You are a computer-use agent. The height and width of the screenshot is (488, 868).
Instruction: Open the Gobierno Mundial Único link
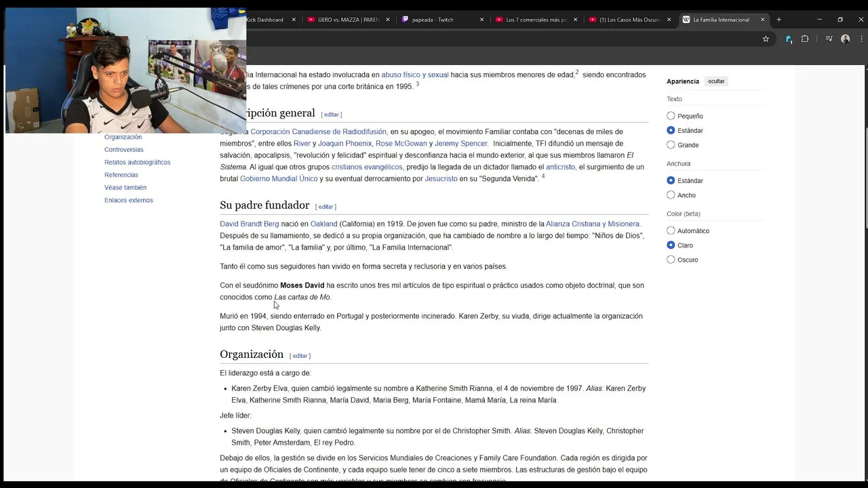click(x=279, y=179)
